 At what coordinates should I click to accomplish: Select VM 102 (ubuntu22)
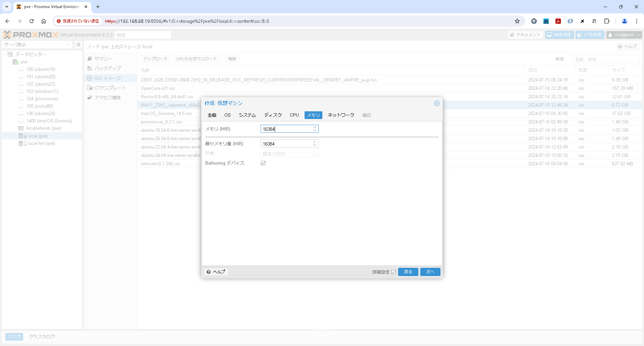tap(41, 84)
